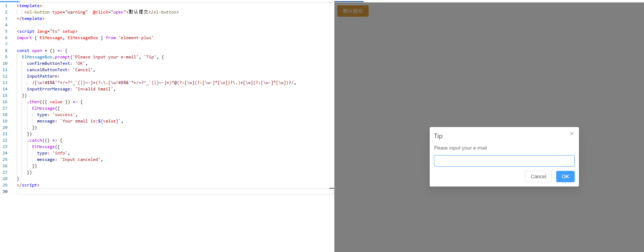Screen dimensions: 644x252
Task: Click the '</template>' closing tag
Action: [31, 19]
